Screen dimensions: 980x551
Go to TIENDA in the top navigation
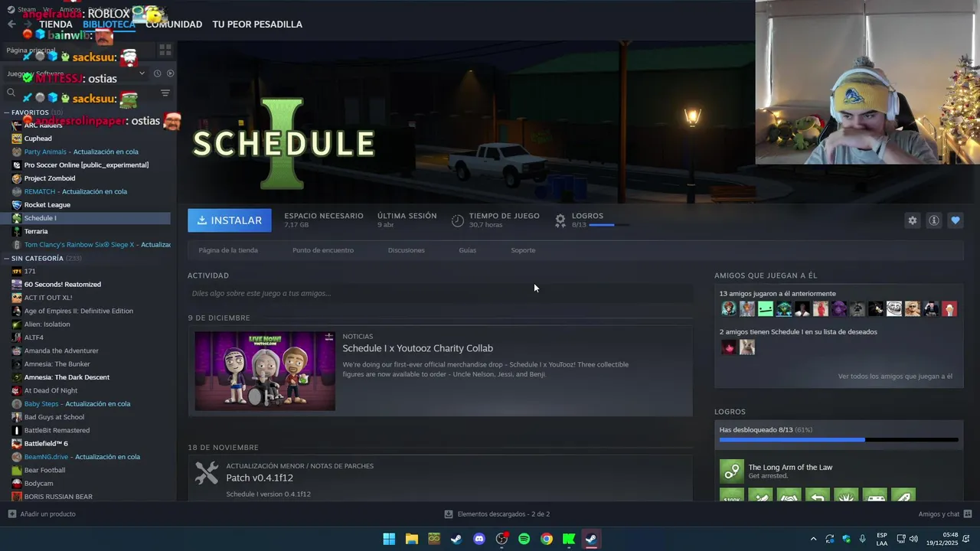[56, 24]
